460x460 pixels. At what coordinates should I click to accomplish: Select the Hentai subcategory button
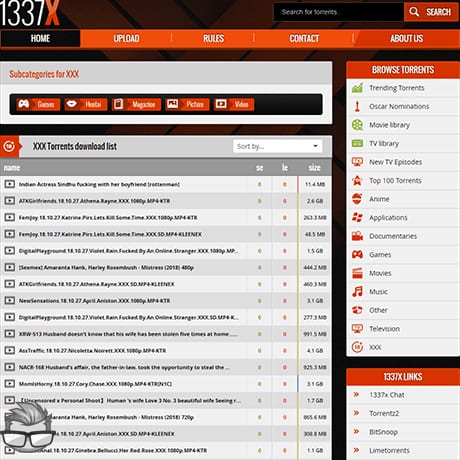tap(86, 104)
